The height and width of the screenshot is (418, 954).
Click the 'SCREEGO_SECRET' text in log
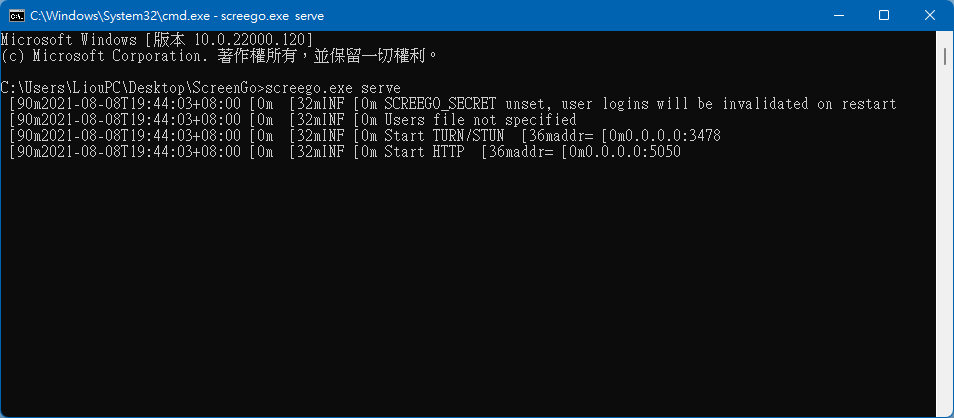pos(440,103)
